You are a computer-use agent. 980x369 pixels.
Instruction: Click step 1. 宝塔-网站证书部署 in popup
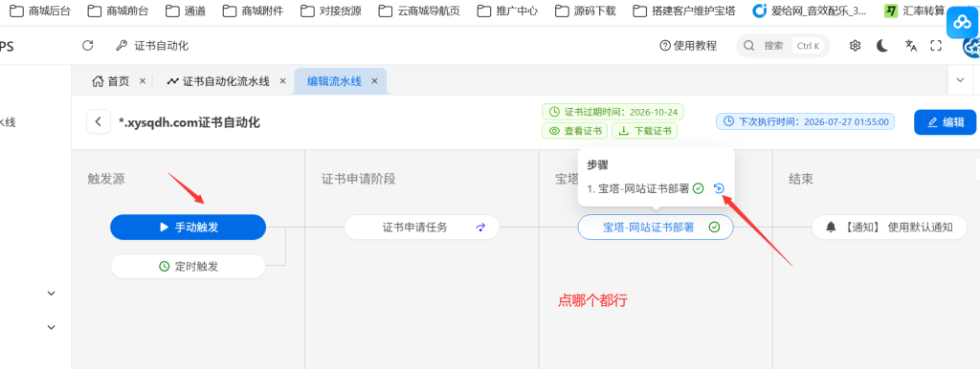coord(638,188)
